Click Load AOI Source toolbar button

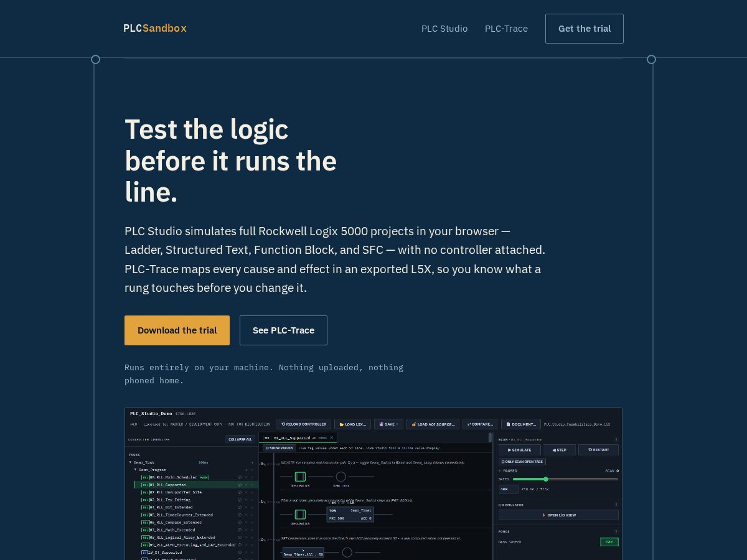pos(433,424)
